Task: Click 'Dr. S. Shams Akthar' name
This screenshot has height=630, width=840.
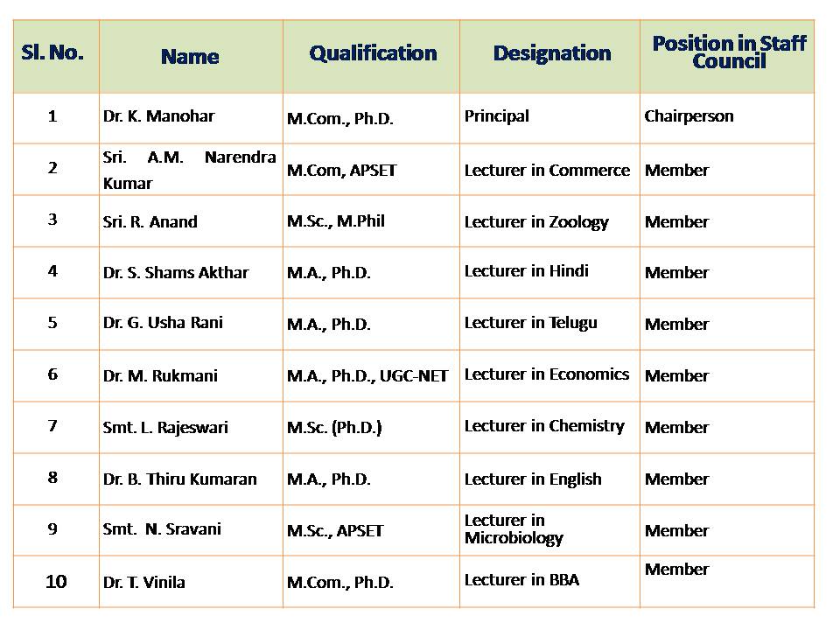Action: click(x=176, y=273)
